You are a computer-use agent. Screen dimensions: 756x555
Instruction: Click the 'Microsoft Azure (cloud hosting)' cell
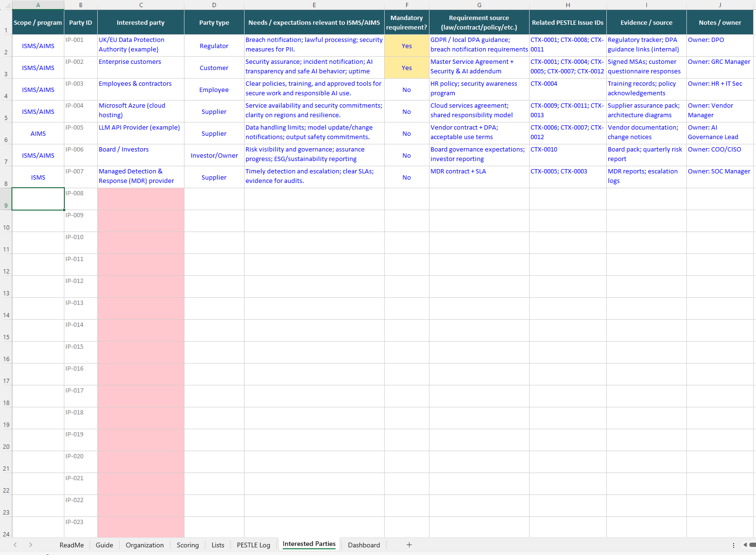141,111
